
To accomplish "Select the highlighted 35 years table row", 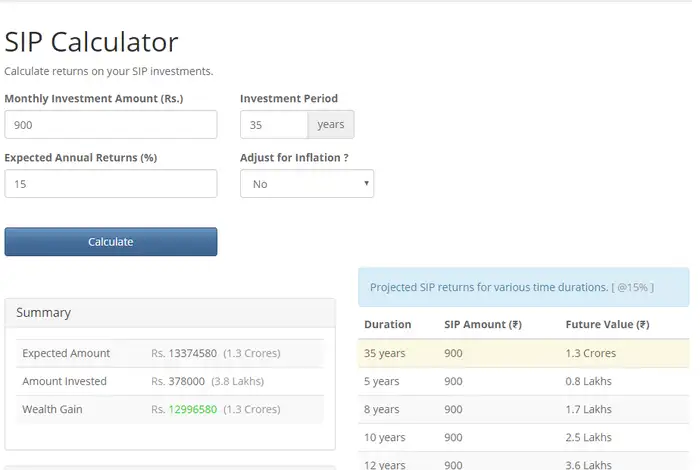I will point(523,353).
